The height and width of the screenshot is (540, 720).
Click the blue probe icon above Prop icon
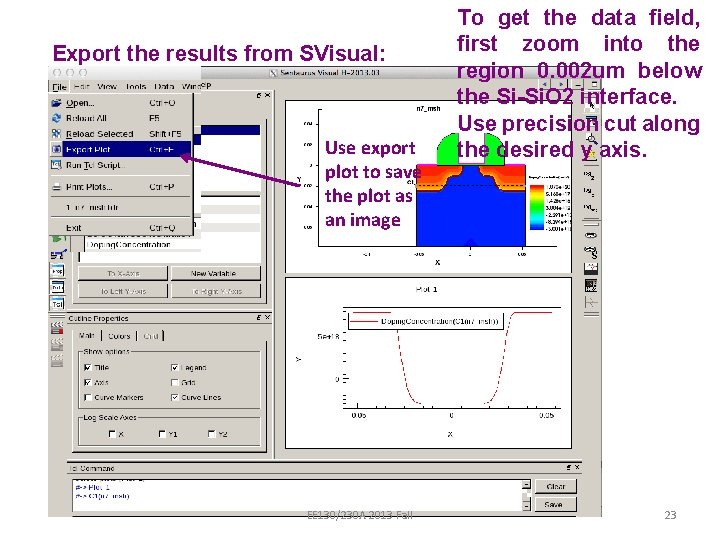[x=58, y=254]
